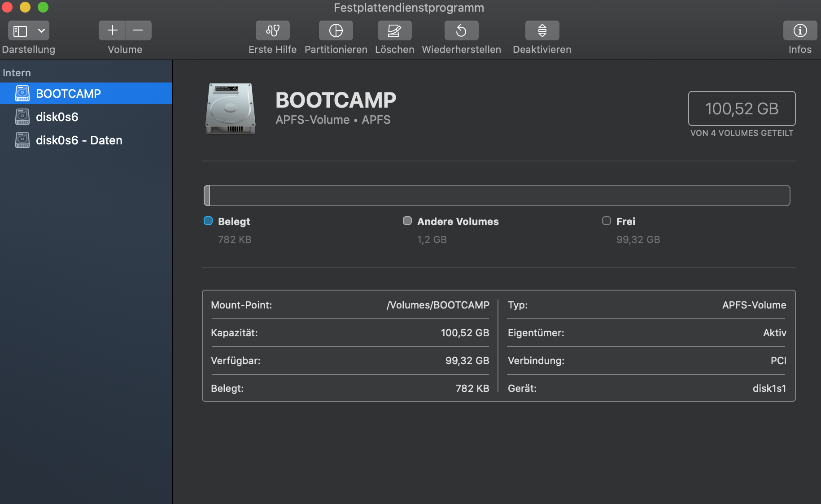Click the sidebar Darstellung view icon

point(20,30)
